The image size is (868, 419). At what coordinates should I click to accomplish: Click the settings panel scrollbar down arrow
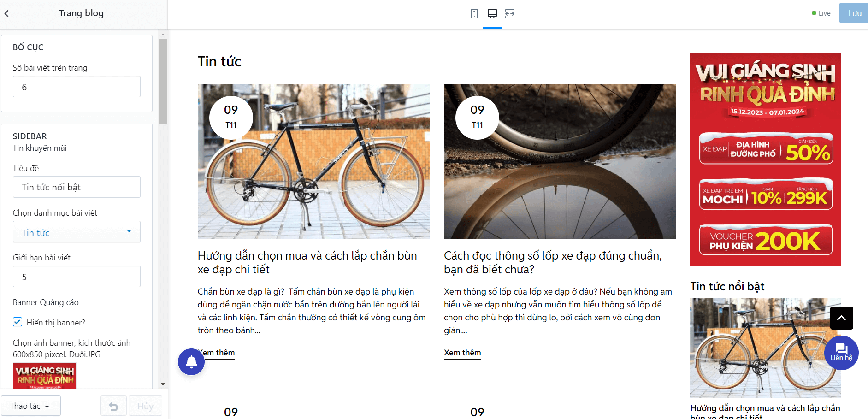coord(163,384)
